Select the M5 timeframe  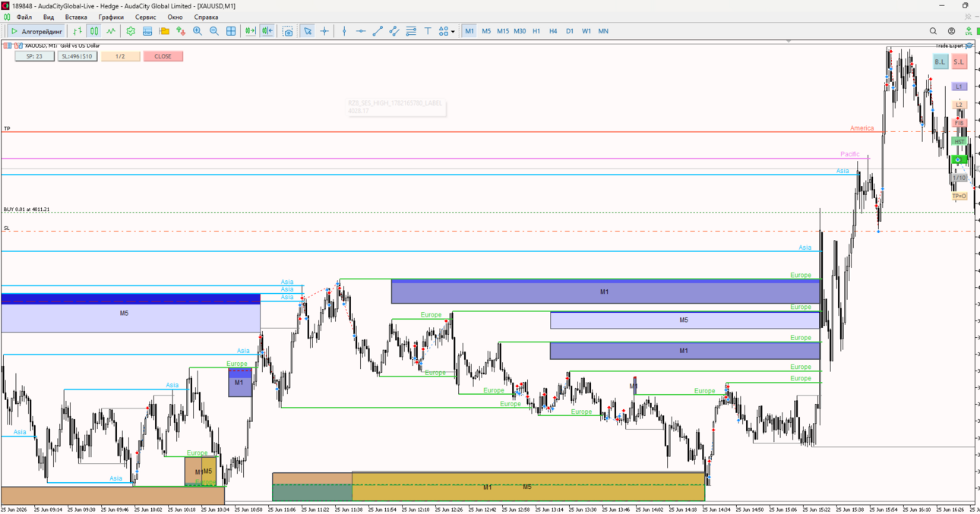click(x=486, y=31)
